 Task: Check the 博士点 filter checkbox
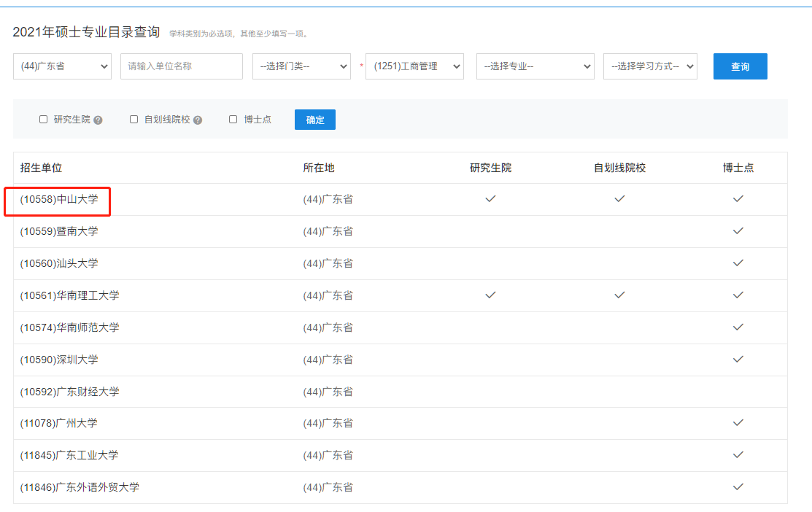pyautogui.click(x=233, y=119)
